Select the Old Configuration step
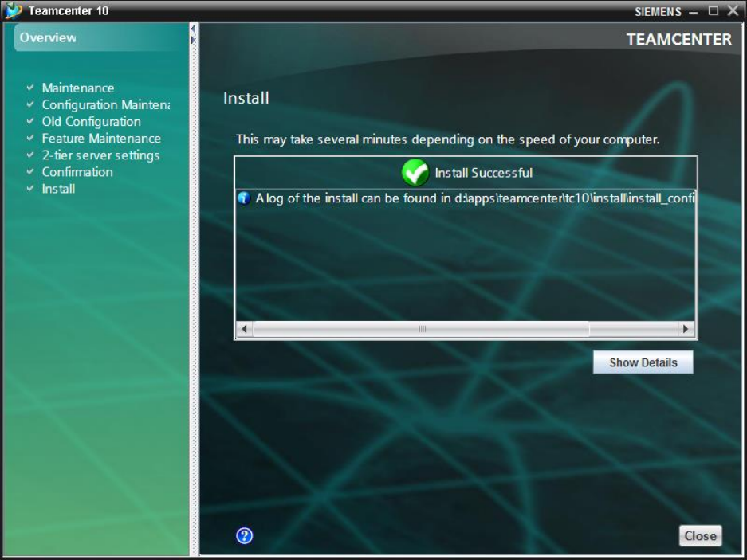Screen dimensions: 747x560 pos(91,121)
